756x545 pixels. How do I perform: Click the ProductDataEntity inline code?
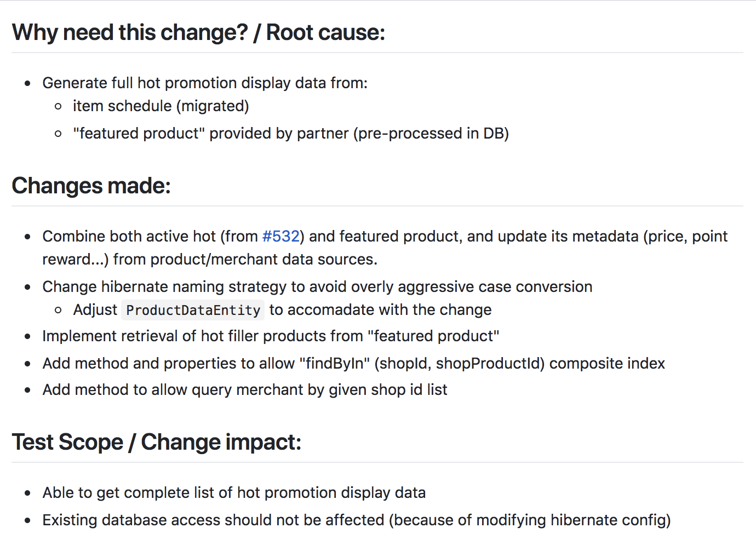pos(193,310)
